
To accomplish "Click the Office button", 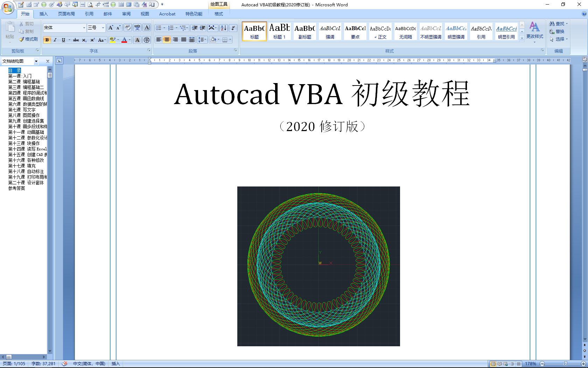I will 7,7.
